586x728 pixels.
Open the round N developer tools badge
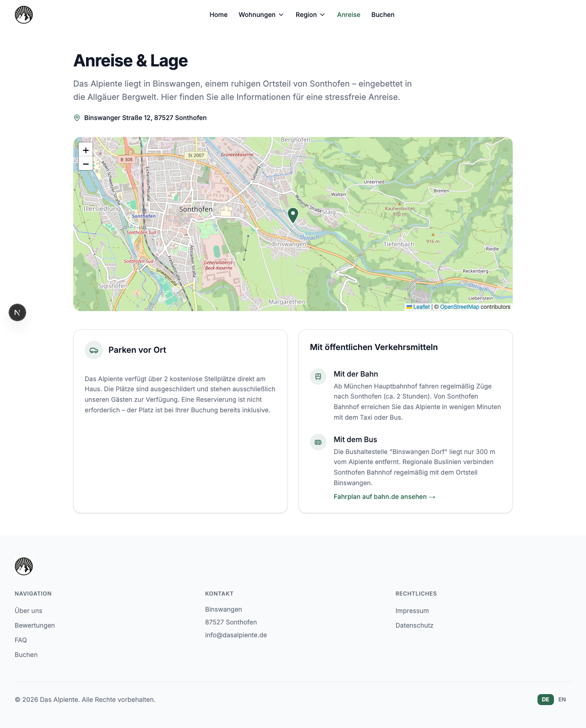[17, 312]
